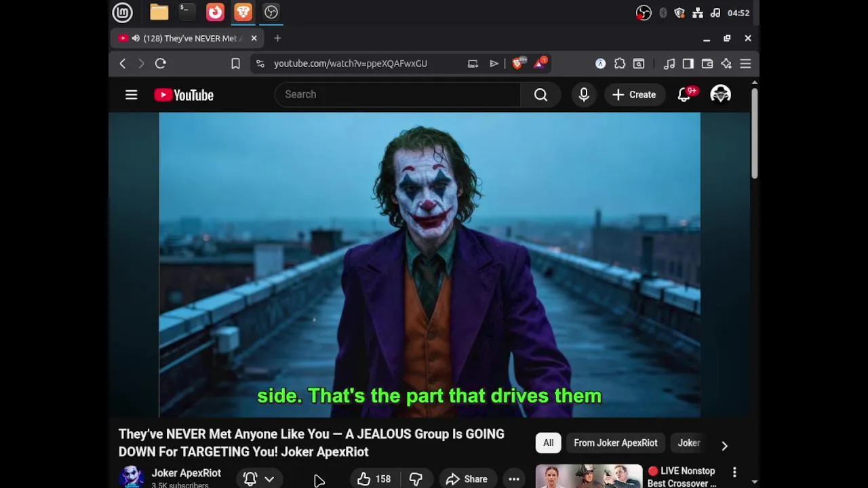Bookmark this page
Viewport: 868px width, 488px height.
tap(235, 64)
